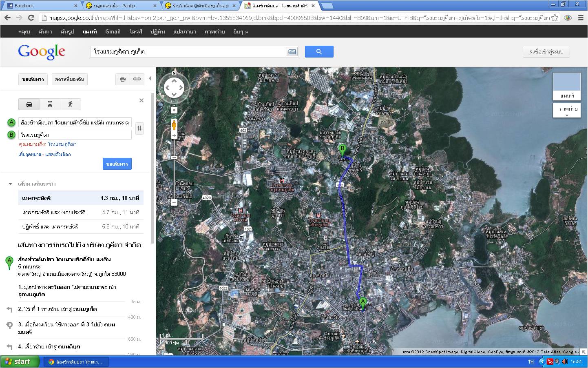This screenshot has width=588, height=368.
Task: Collapse the suggested routes section triangle
Action: (11, 184)
